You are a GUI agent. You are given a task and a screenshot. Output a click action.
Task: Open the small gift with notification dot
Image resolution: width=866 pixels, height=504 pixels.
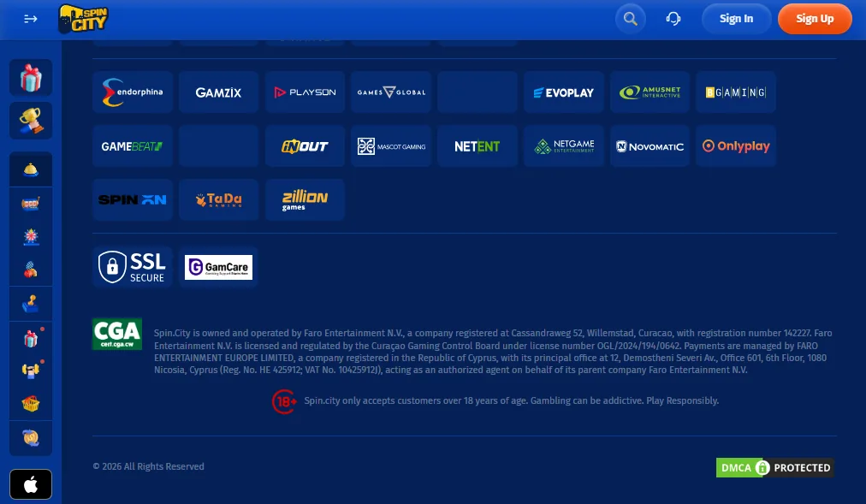coord(31,338)
